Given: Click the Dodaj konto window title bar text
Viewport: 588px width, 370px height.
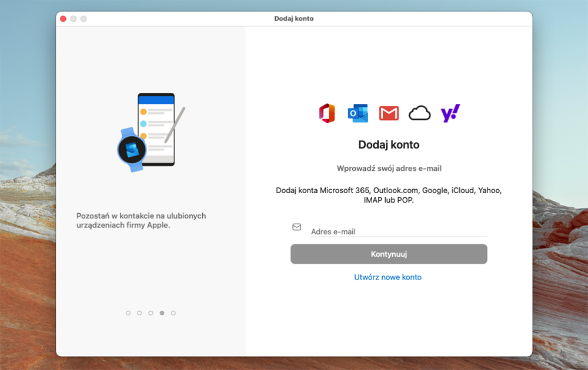Looking at the screenshot, I should (294, 19).
